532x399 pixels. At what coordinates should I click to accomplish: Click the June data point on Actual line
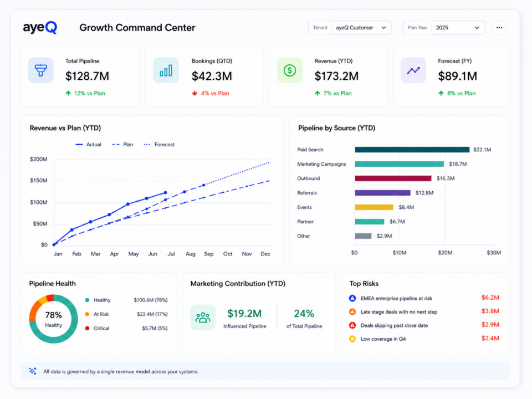(x=146, y=198)
